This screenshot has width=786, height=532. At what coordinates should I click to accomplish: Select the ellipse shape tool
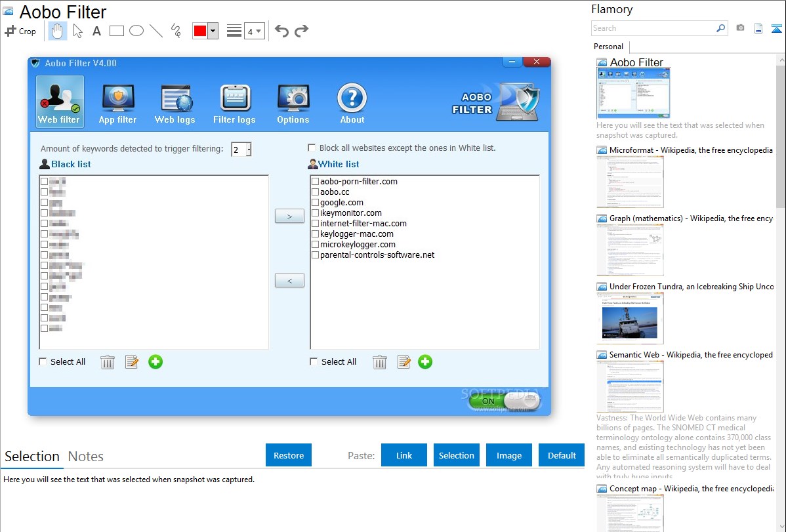136,31
